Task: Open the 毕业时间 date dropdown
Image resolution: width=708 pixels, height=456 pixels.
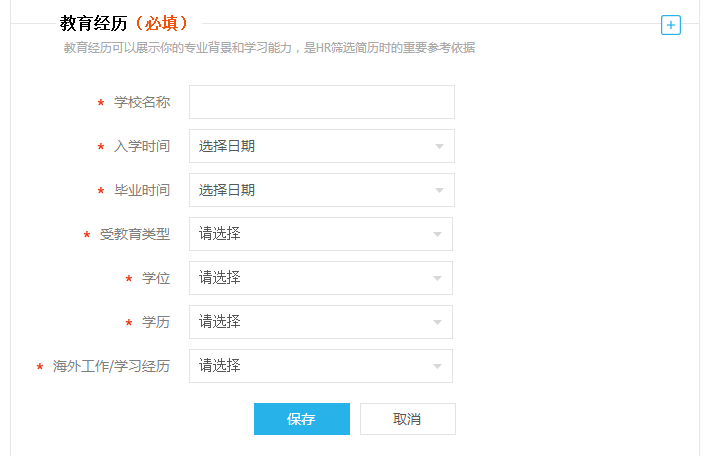Action: click(x=322, y=190)
